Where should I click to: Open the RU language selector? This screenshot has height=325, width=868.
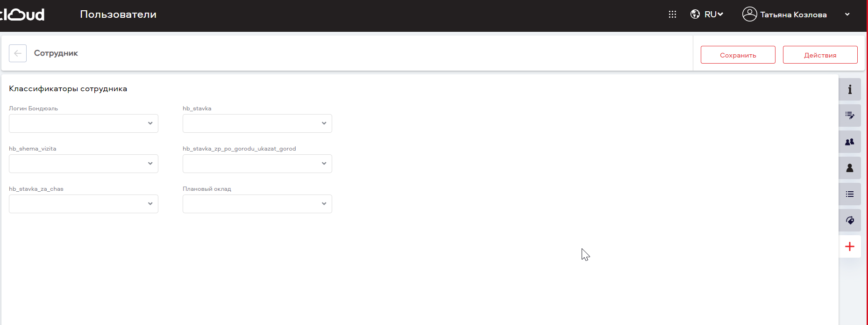[x=713, y=14]
